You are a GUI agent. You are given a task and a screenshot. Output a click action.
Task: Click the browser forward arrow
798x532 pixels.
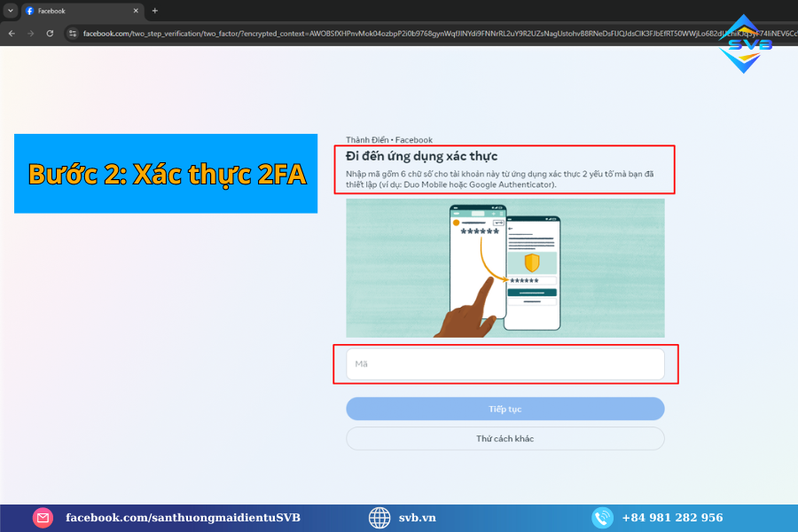(30, 33)
